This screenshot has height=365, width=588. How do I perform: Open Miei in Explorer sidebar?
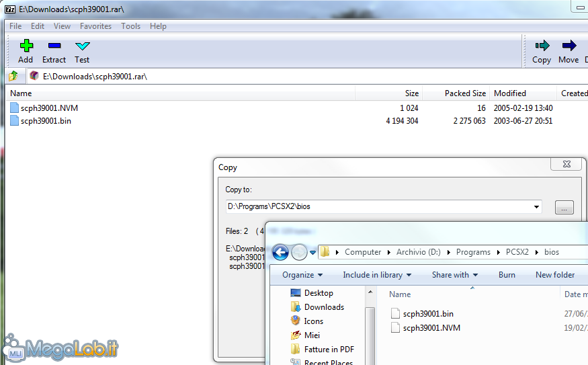tap(305, 335)
